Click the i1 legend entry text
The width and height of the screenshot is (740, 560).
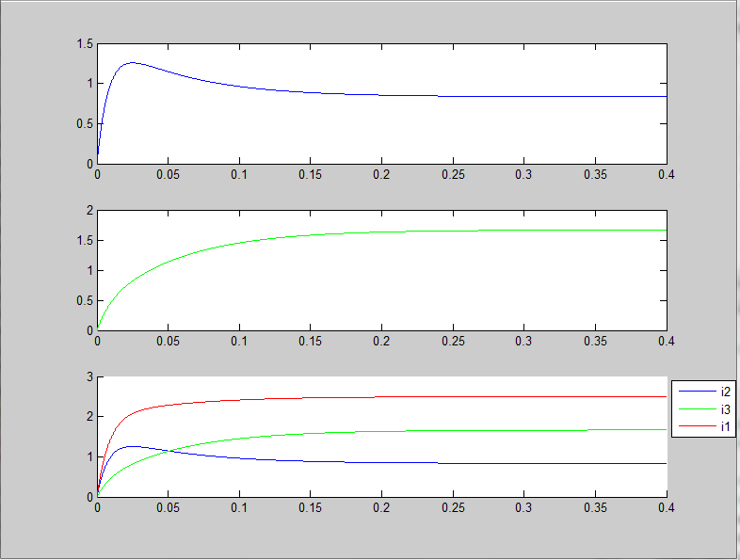tap(726, 427)
